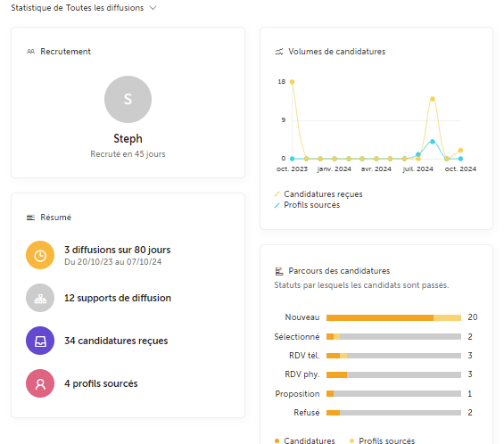Toggle 'Profils sourcés' legend in Parcours chart

point(382,440)
